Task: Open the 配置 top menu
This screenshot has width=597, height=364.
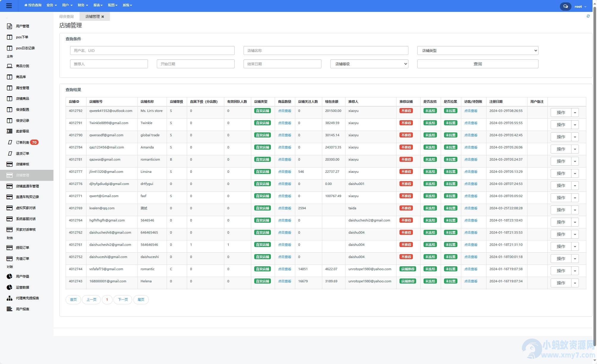Action: coord(113,5)
